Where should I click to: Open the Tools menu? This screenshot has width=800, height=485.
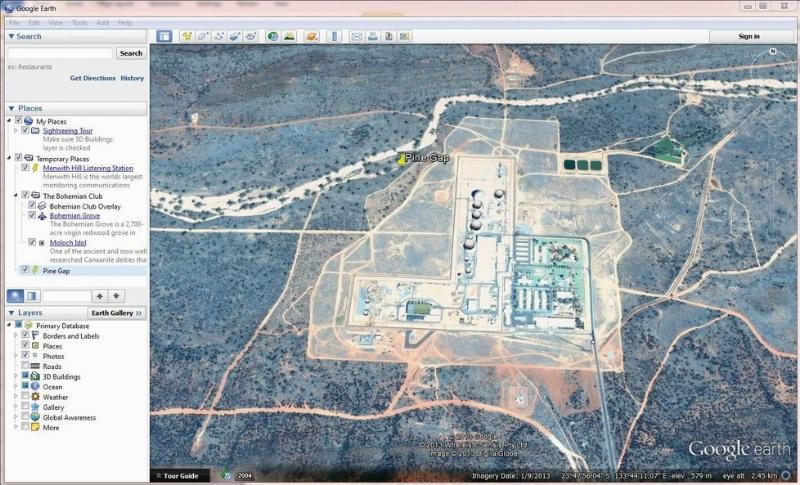(x=79, y=22)
